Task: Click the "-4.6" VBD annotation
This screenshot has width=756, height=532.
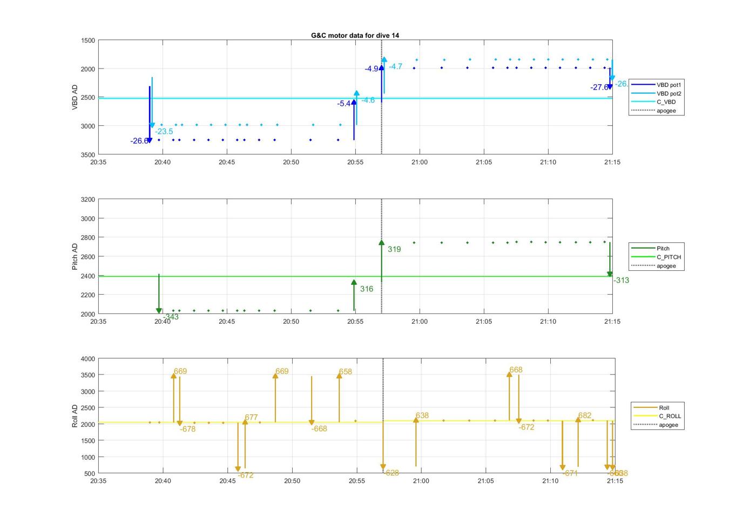Action: click(x=368, y=100)
